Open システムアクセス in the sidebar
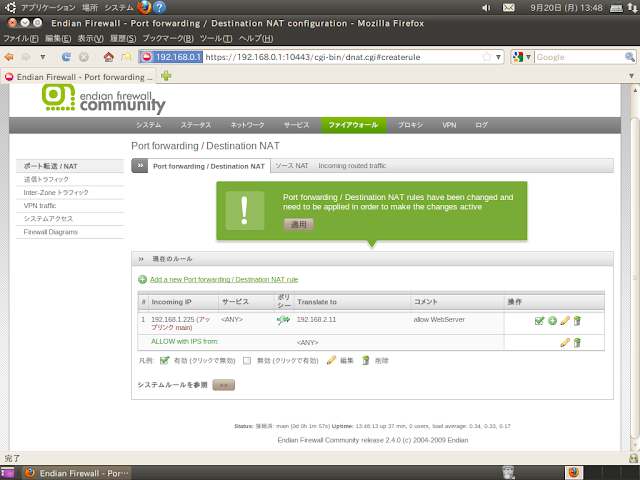Screen dimensions: 640x480 [70, 218]
